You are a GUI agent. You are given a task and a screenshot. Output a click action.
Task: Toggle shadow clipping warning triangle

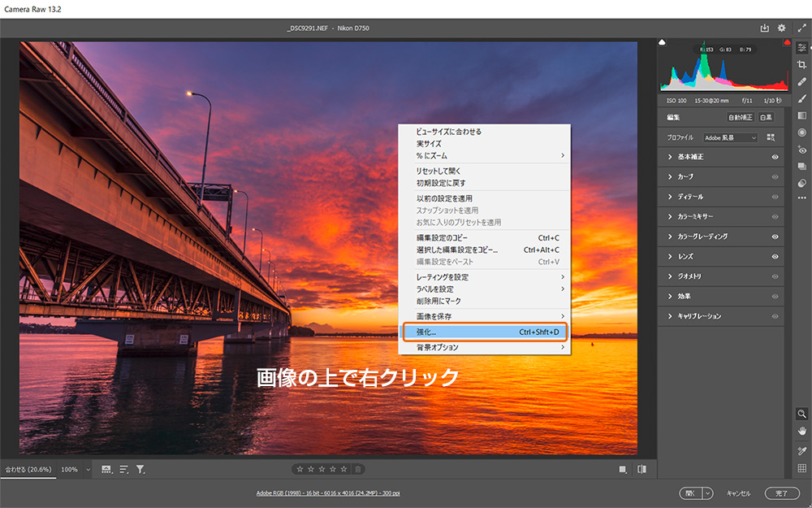663,42
